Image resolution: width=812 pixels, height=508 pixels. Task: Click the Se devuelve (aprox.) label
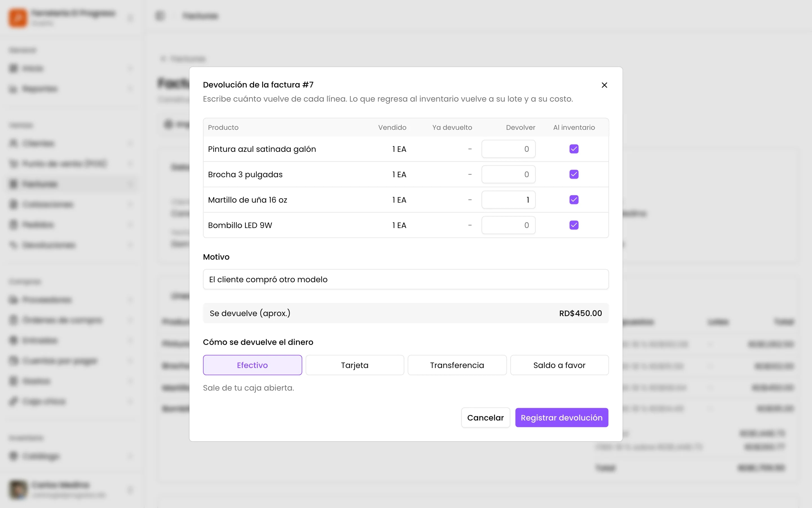click(250, 313)
